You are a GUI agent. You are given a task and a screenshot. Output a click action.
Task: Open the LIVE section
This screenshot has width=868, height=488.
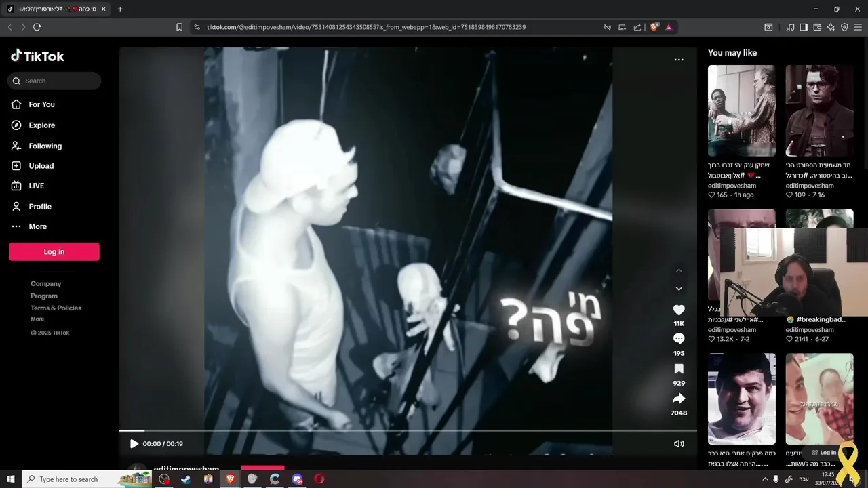36,186
